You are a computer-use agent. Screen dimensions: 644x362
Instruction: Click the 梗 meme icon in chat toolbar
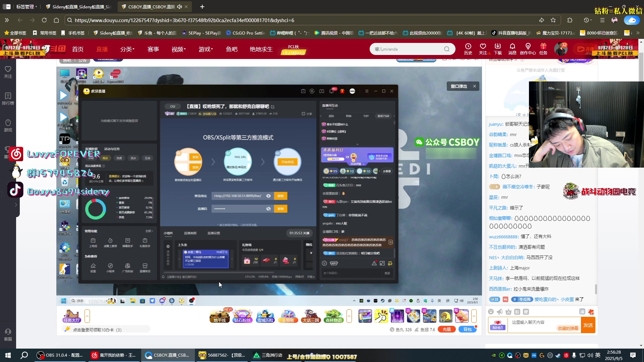526,312
